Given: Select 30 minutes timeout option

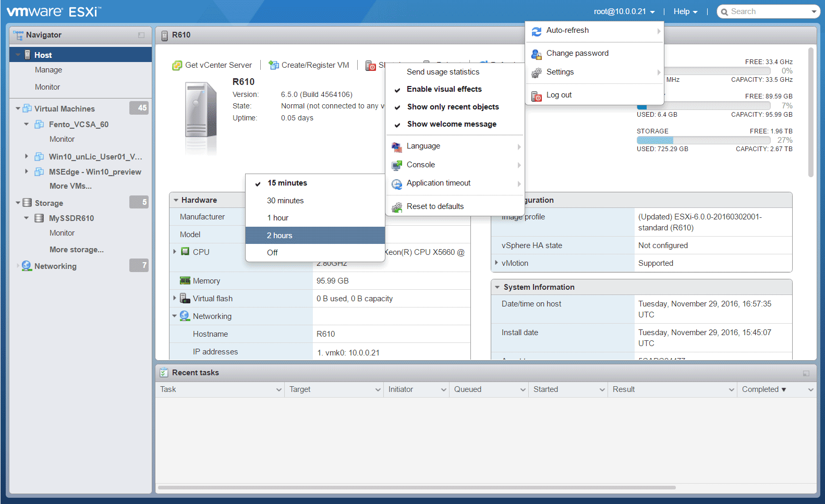Looking at the screenshot, I should (x=315, y=201).
